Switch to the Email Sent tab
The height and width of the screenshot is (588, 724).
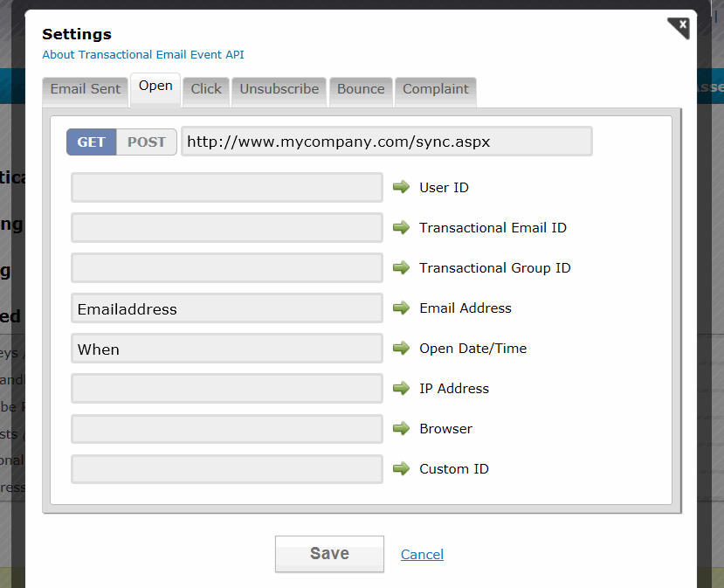coord(85,88)
